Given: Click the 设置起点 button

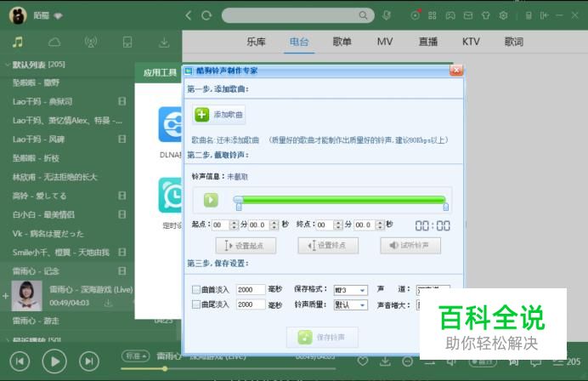Looking at the screenshot, I should point(246,246).
